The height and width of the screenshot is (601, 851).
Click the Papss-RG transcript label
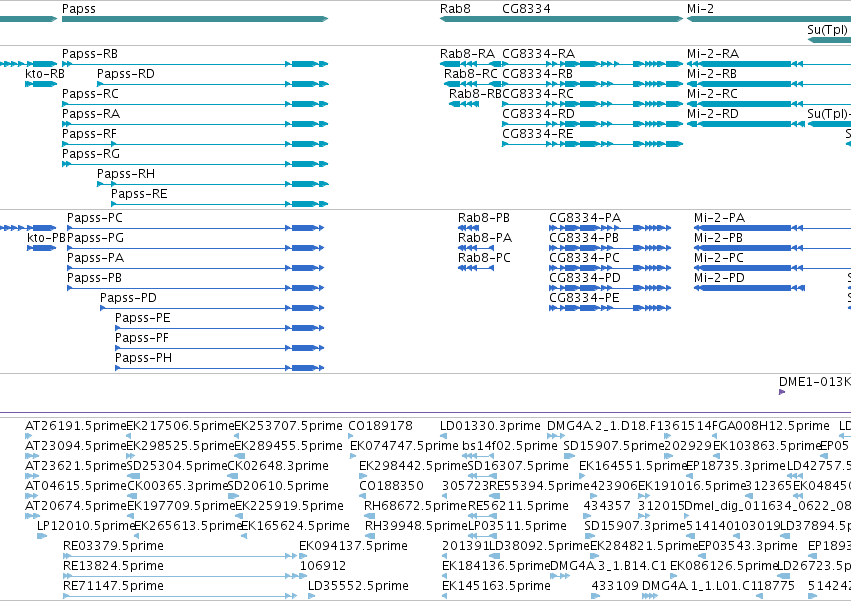[x=91, y=154]
